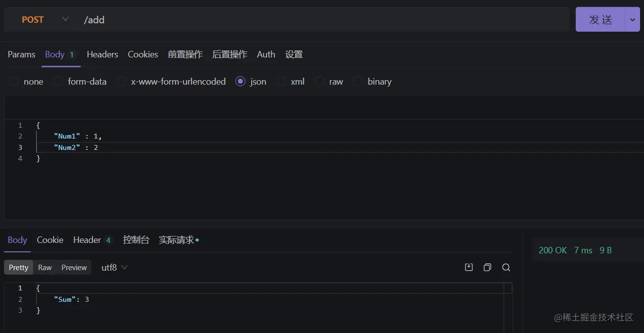Open search in response with magnifier icon

point(506,267)
